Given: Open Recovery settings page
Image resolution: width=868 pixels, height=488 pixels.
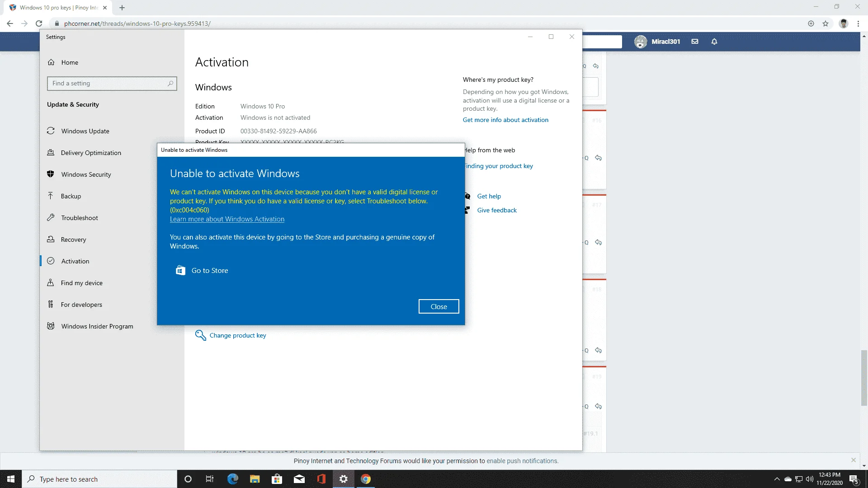Looking at the screenshot, I should (x=73, y=239).
